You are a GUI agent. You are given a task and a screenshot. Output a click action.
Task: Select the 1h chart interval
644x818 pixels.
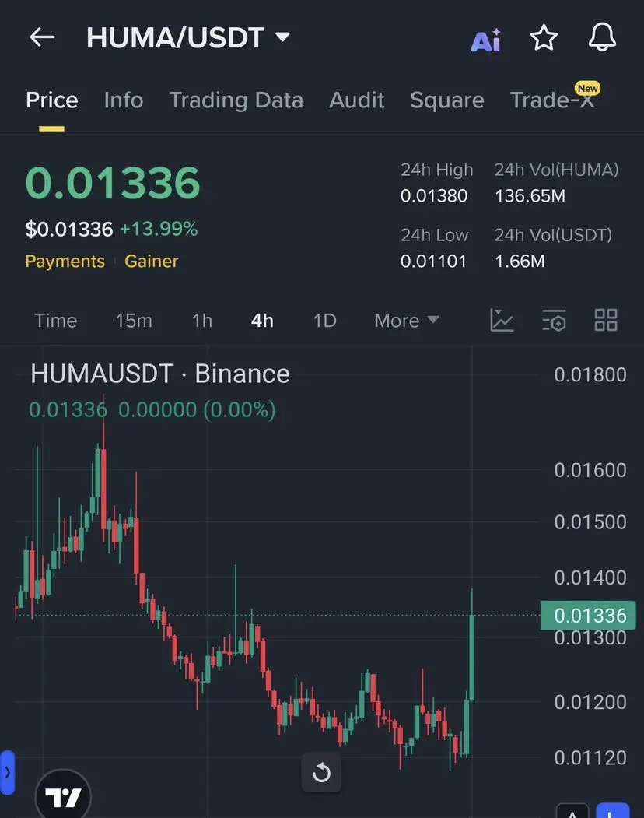coord(202,321)
